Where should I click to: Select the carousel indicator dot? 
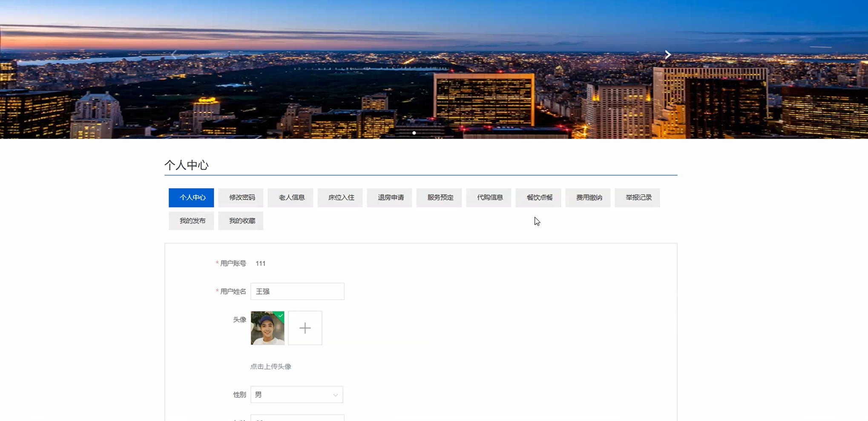(414, 133)
